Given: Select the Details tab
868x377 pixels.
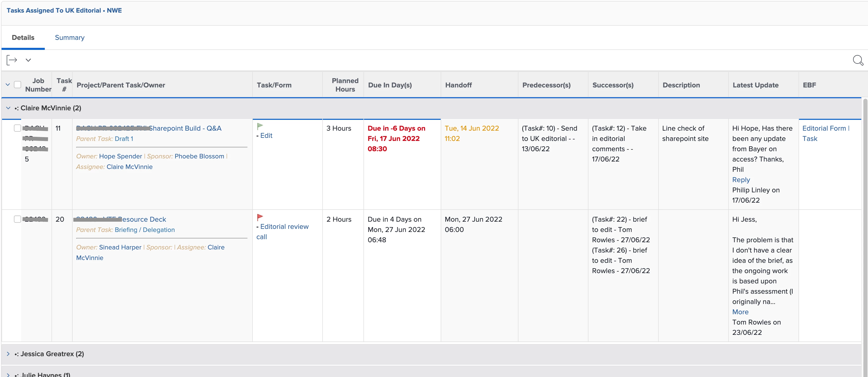Looking at the screenshot, I should click(x=23, y=37).
